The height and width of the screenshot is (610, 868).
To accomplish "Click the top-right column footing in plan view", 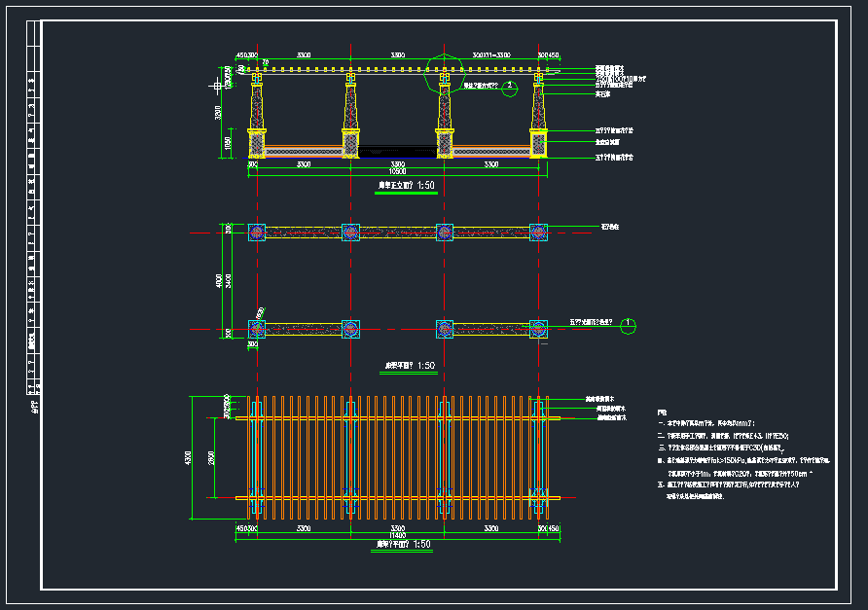I will (x=538, y=233).
